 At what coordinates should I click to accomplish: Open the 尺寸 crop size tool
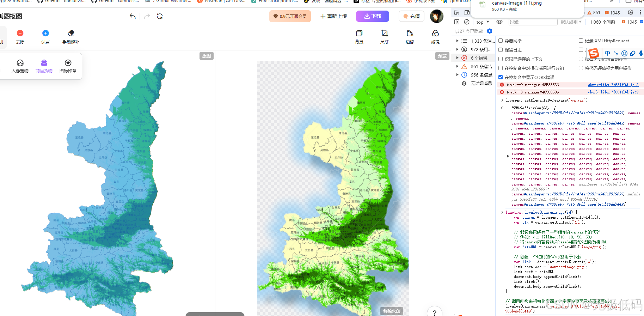coord(385,37)
